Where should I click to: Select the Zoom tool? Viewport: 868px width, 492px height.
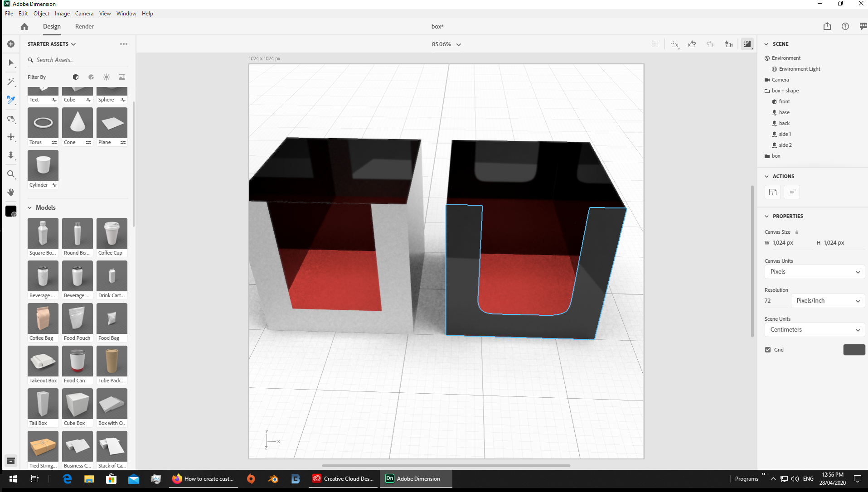point(11,174)
